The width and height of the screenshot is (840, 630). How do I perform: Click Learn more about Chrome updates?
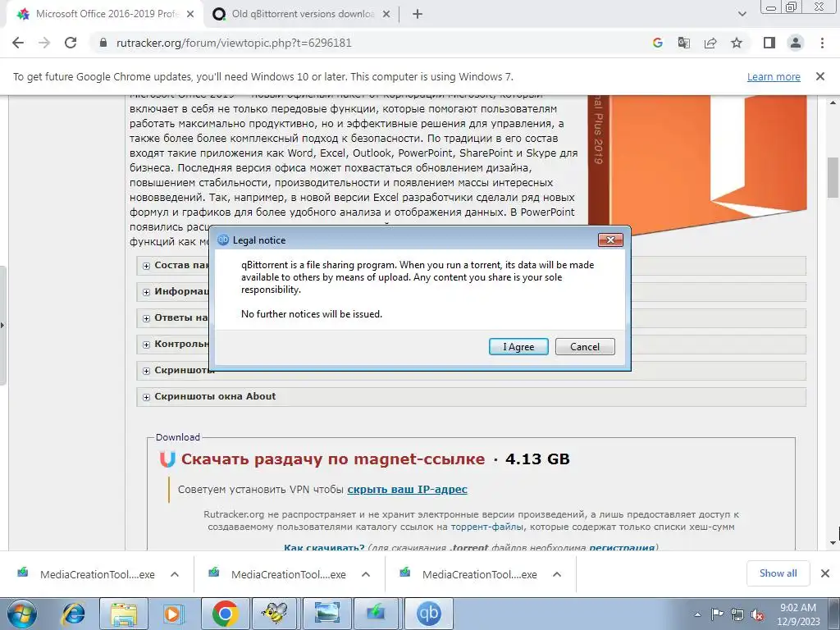[x=774, y=76]
